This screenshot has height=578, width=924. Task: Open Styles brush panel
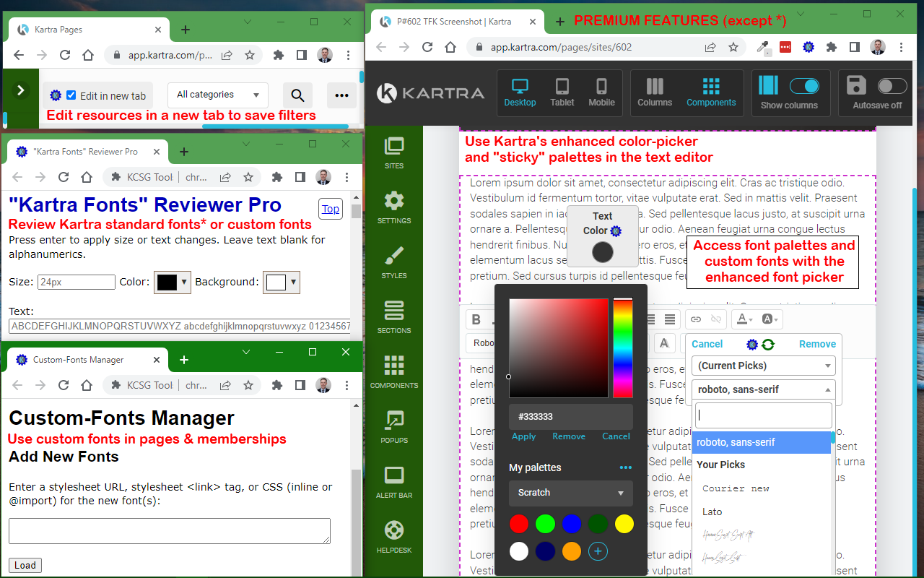[394, 262]
